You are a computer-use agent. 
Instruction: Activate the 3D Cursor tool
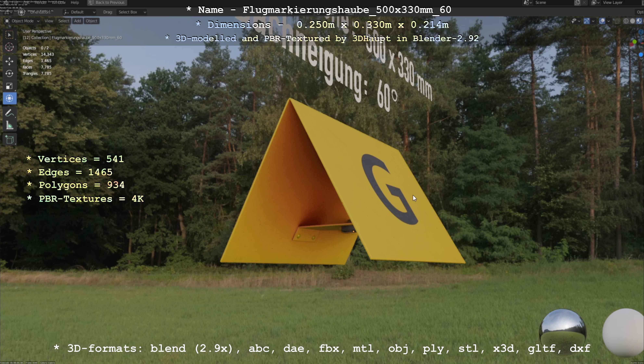9,47
